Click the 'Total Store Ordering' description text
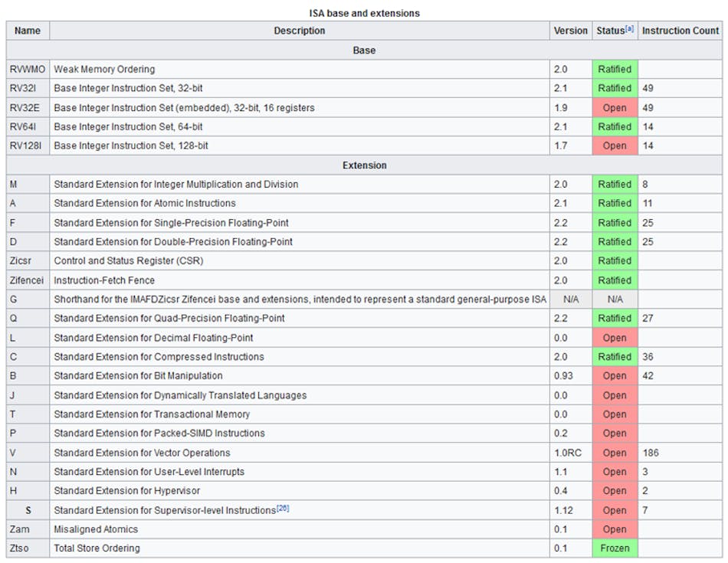This screenshot has height=563, width=728. click(97, 548)
